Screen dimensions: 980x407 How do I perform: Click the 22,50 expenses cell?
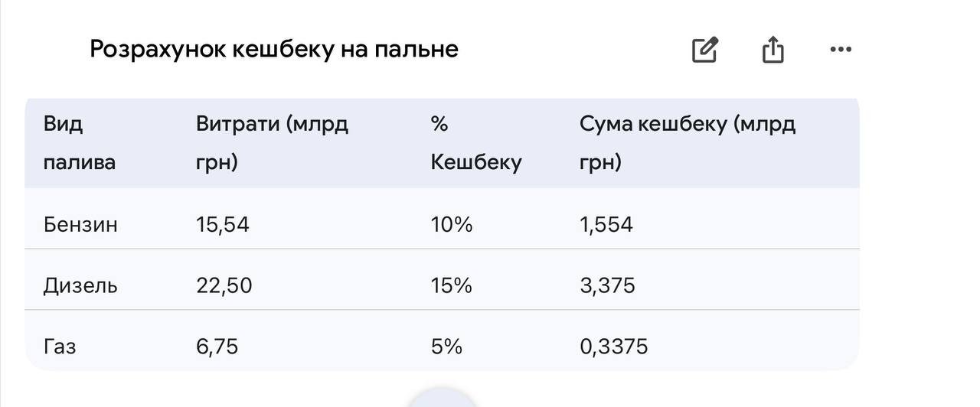[x=224, y=286]
